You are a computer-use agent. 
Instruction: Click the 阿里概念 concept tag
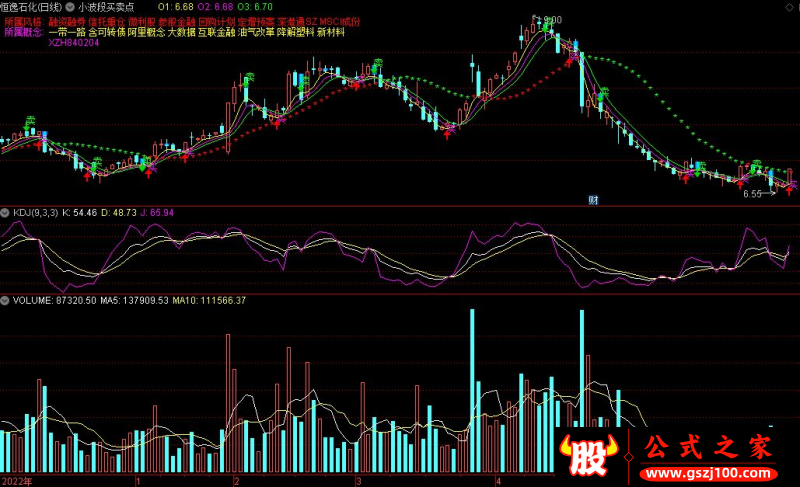[x=146, y=32]
